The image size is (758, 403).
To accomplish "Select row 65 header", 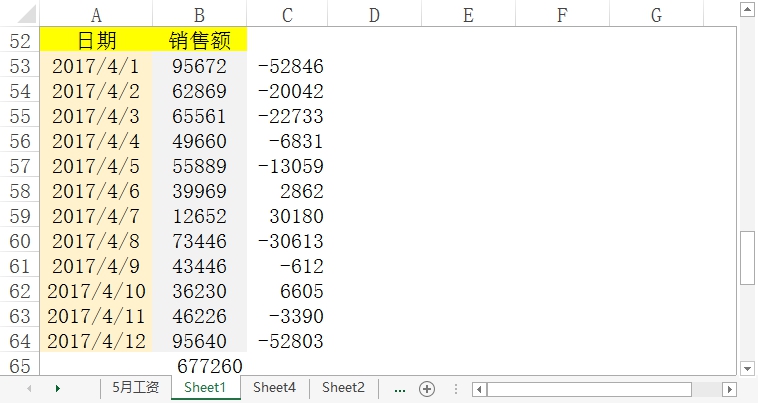I will click(x=20, y=365).
